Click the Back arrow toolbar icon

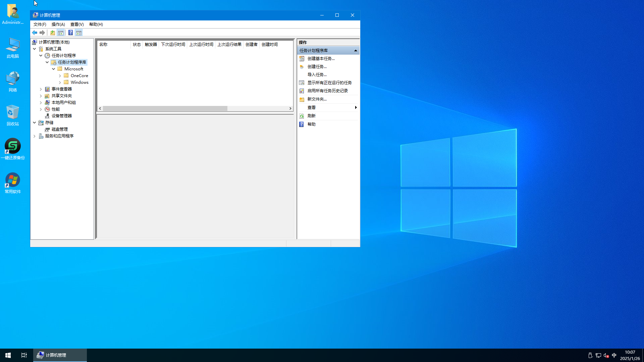(x=35, y=33)
